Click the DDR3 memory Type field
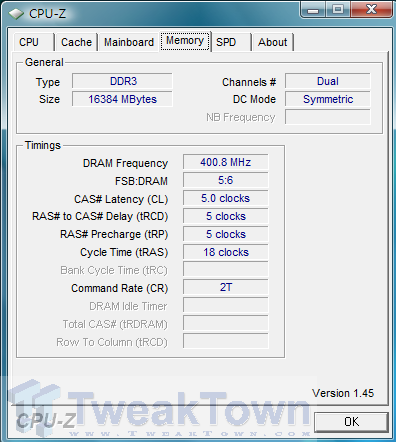396x442 pixels. click(122, 81)
